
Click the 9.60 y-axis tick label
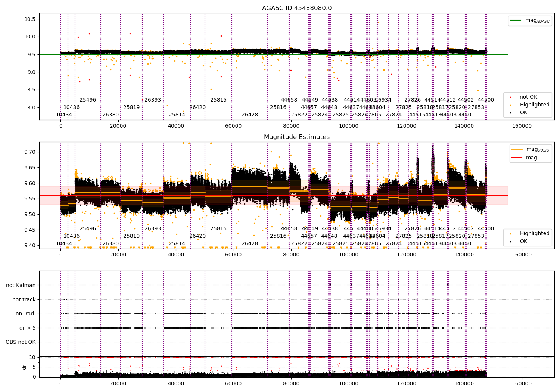coord(30,183)
